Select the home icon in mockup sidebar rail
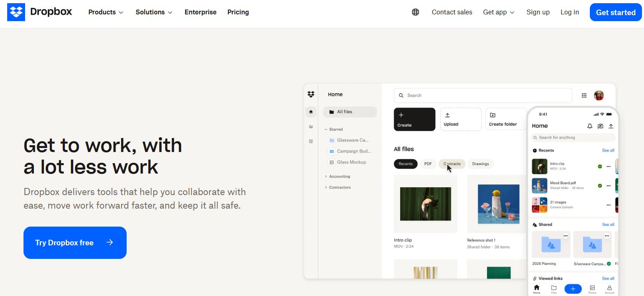 point(311,112)
